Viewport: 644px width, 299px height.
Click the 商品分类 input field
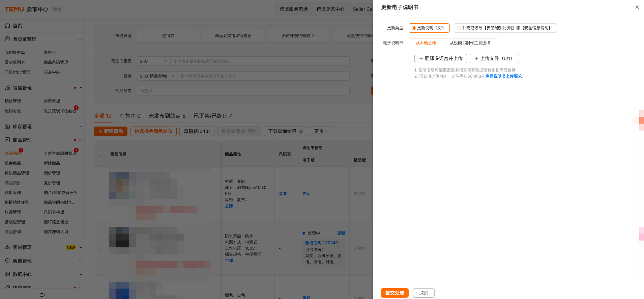tap(243, 91)
